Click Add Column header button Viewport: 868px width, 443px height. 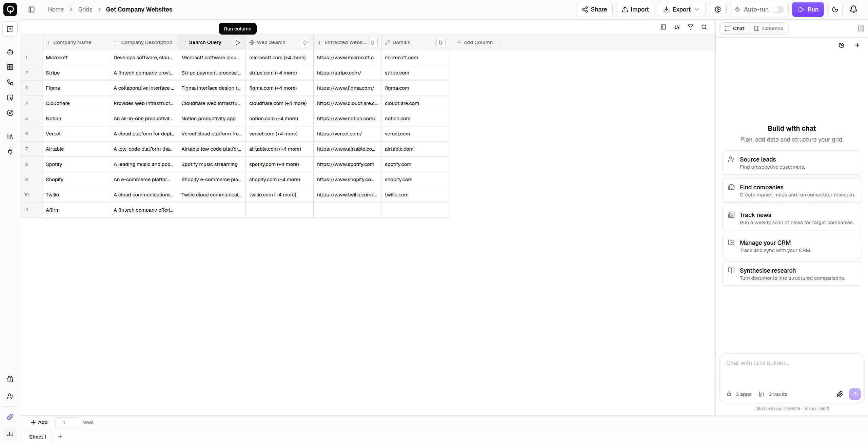point(474,42)
